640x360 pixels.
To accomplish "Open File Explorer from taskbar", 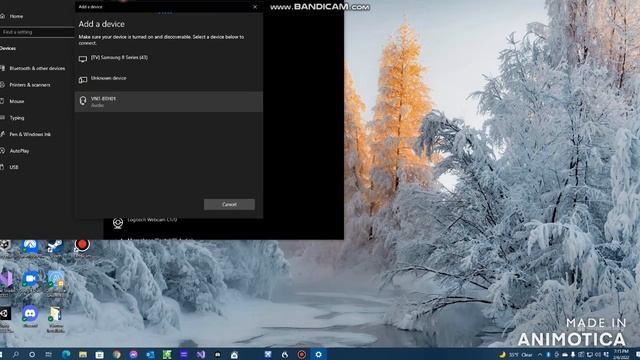I will [83, 355].
